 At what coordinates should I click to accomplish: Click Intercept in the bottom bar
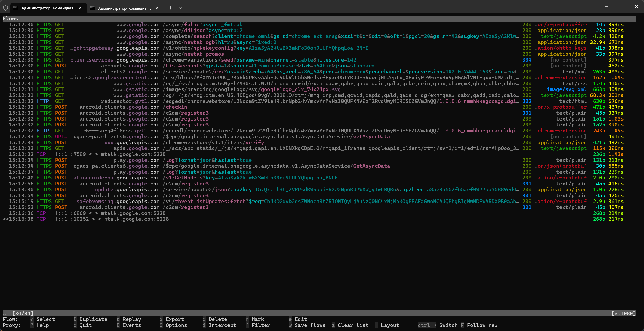click(222, 325)
